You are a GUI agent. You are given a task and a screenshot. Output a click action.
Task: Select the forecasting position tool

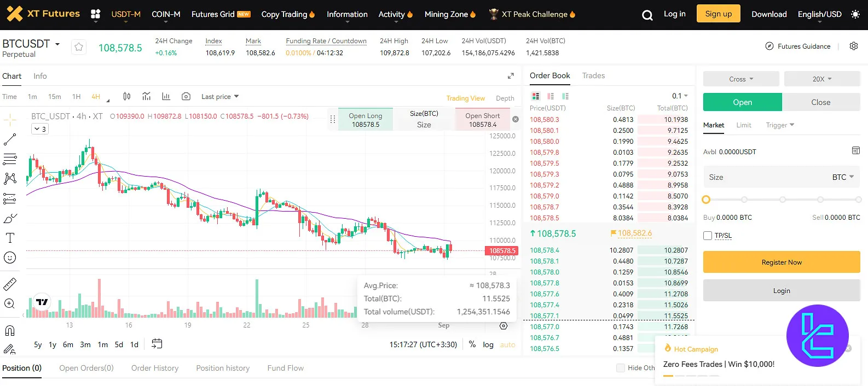pyautogui.click(x=10, y=198)
